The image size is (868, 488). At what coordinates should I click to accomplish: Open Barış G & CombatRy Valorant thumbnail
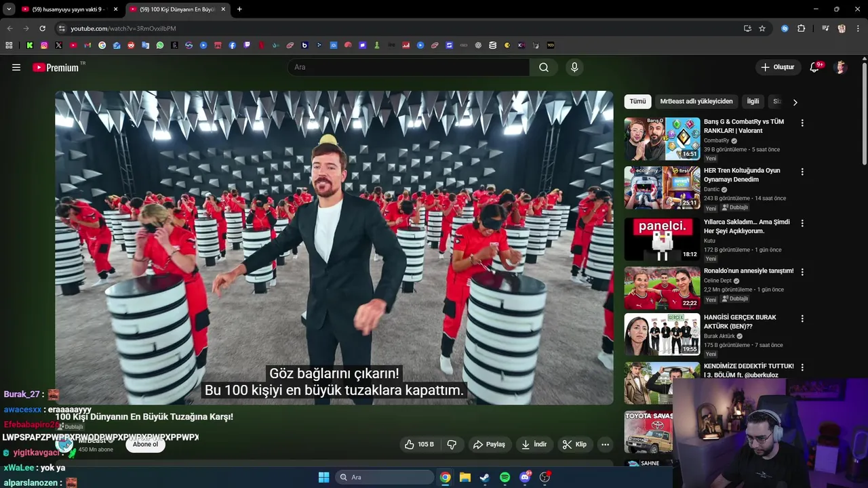pos(662,139)
